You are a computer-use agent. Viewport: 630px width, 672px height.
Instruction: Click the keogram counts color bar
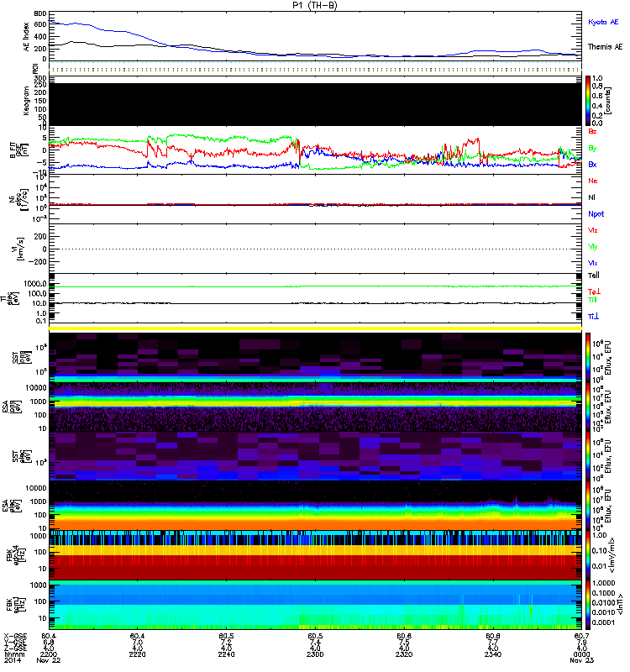588,101
